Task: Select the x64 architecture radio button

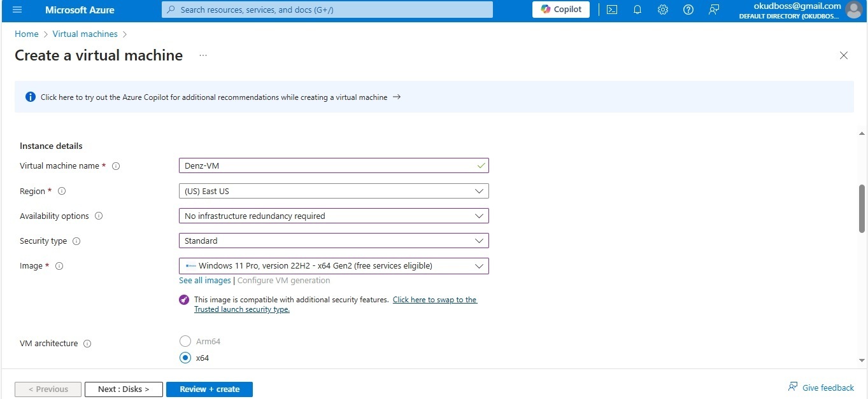Action: [185, 358]
